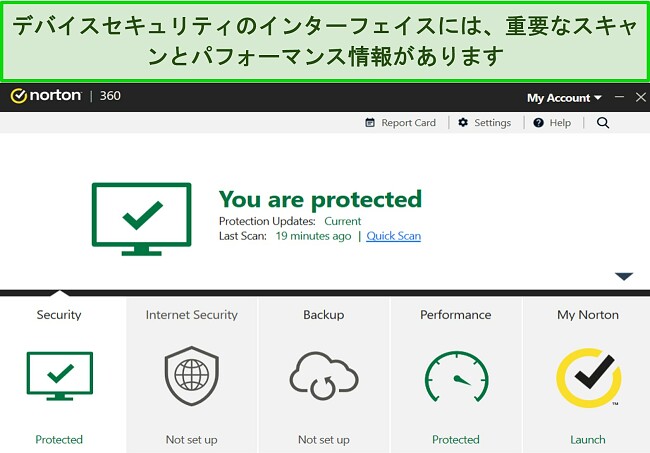The width and height of the screenshot is (650, 453).
Task: Expand details with the dark down arrow
Action: [x=624, y=276]
